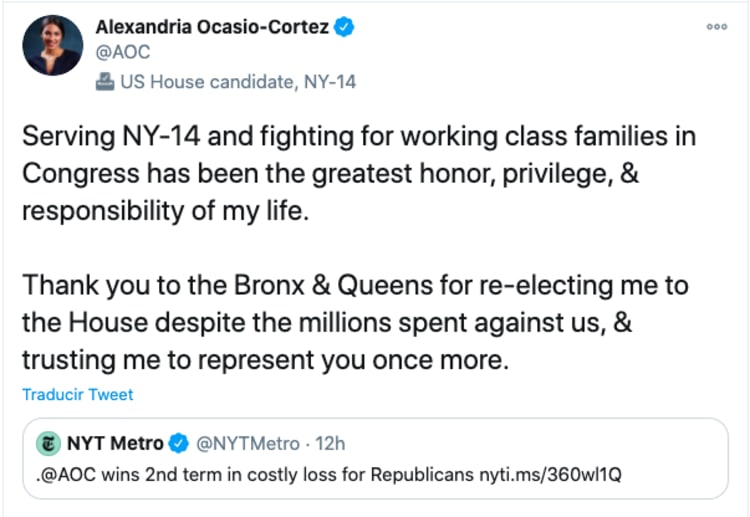Click the ballot box candidate icon
750x517 pixels.
pyautogui.click(x=105, y=82)
